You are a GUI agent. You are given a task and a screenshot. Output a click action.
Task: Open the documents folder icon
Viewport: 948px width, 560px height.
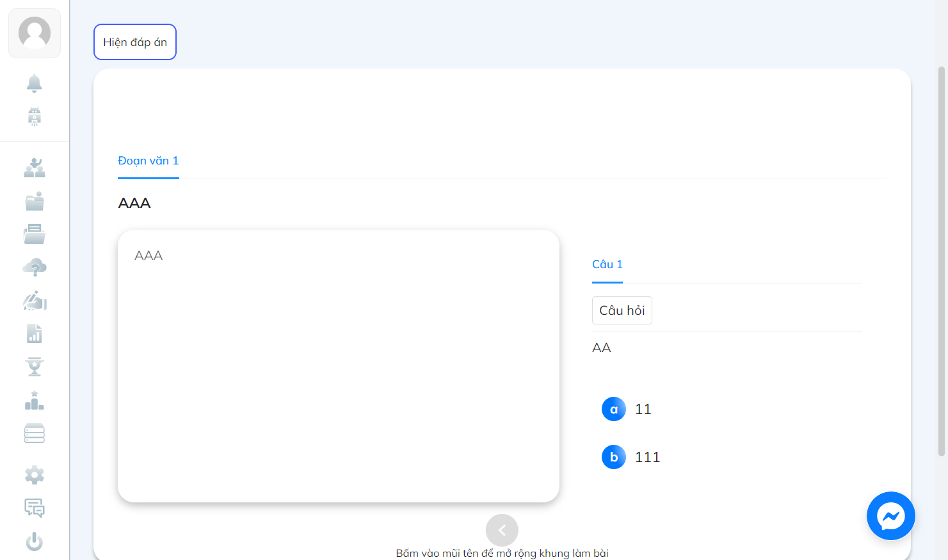click(35, 234)
